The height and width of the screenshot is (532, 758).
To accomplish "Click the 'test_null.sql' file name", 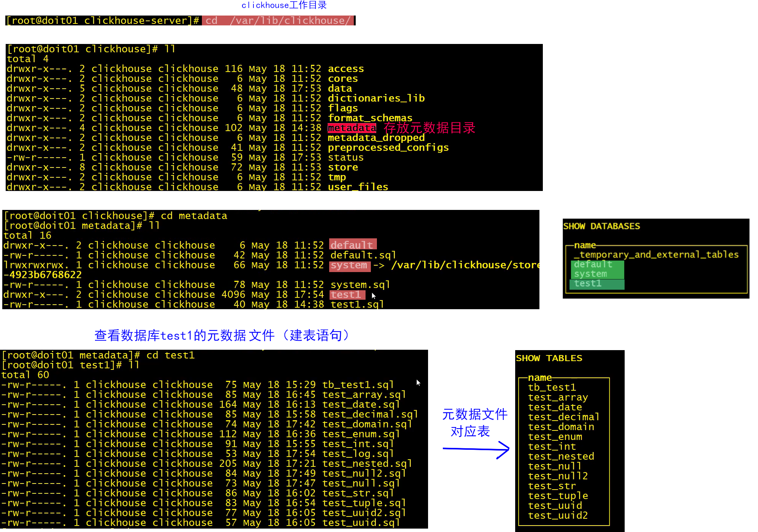I will (361, 483).
